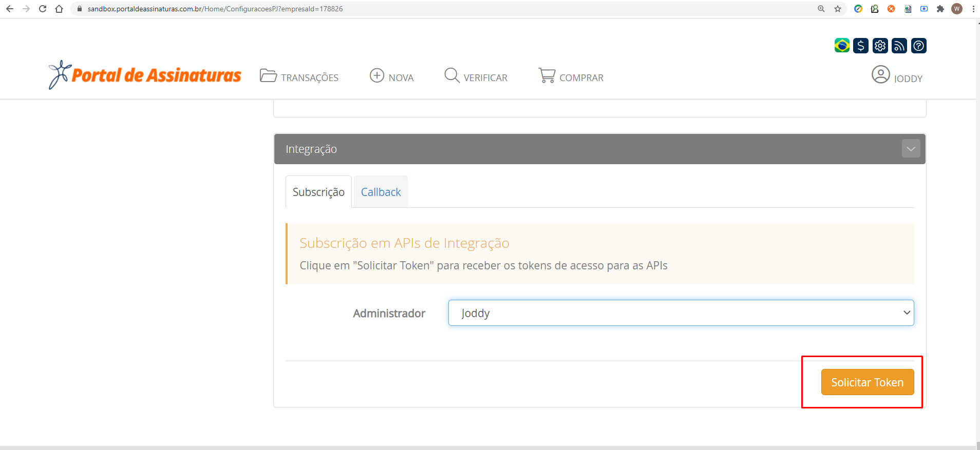Click the Brazil flag language icon
Image resolution: width=980 pixels, height=450 pixels.
(842, 46)
